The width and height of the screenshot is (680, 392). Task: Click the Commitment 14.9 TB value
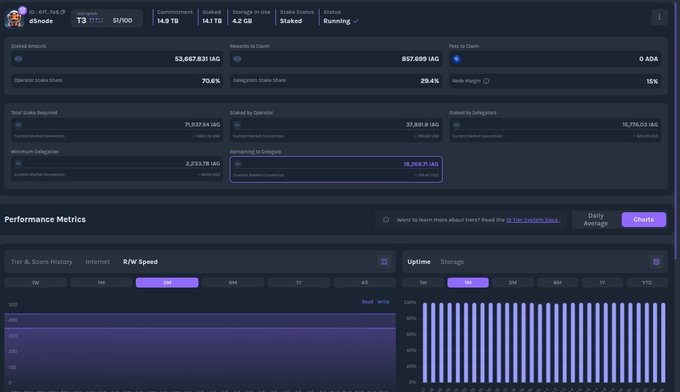coord(168,21)
